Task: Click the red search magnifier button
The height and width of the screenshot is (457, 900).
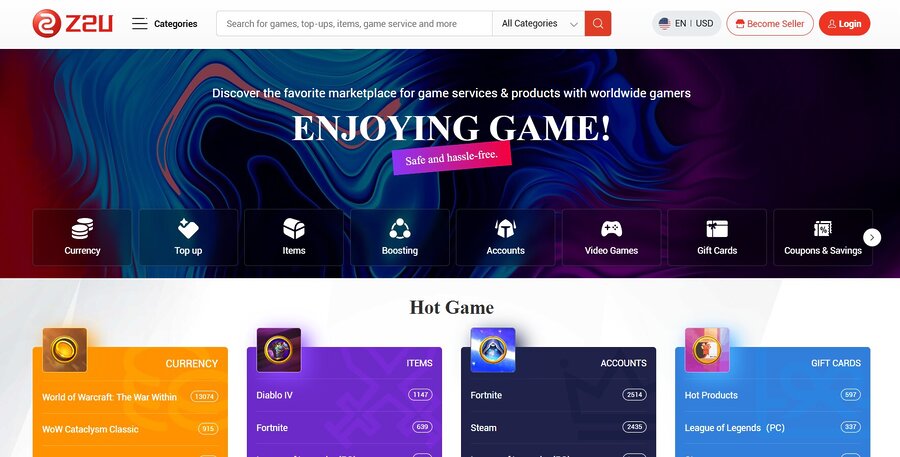Action: 598,24
